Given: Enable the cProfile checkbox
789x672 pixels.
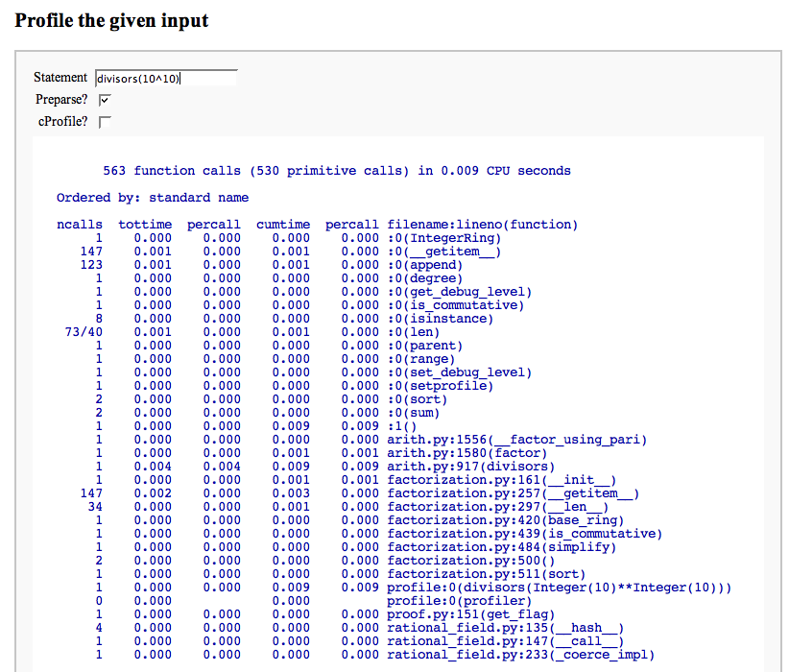Looking at the screenshot, I should pos(105,122).
